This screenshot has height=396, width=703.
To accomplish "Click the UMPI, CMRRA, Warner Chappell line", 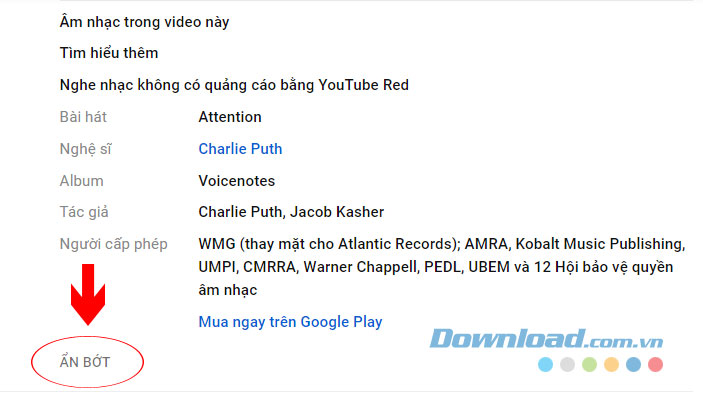I will (x=436, y=267).
